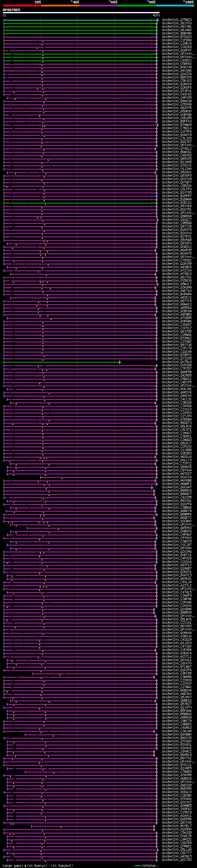
Task: Click the orange ~40% identity legend segment
Action: 60,6
